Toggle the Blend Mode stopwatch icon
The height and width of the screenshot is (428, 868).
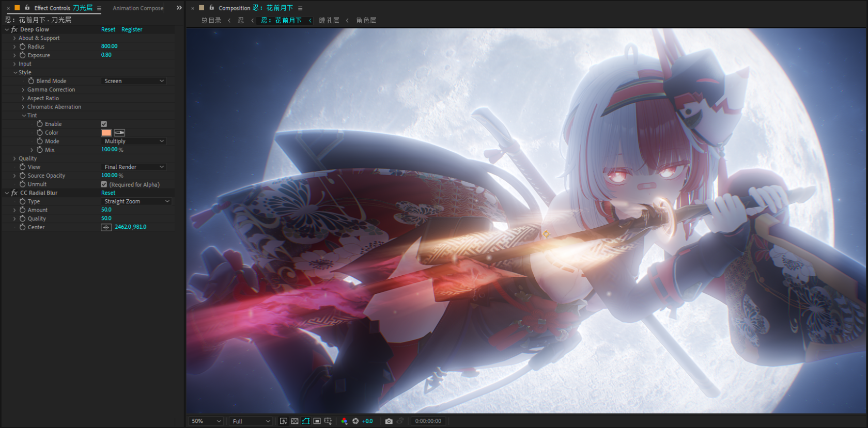click(x=31, y=81)
